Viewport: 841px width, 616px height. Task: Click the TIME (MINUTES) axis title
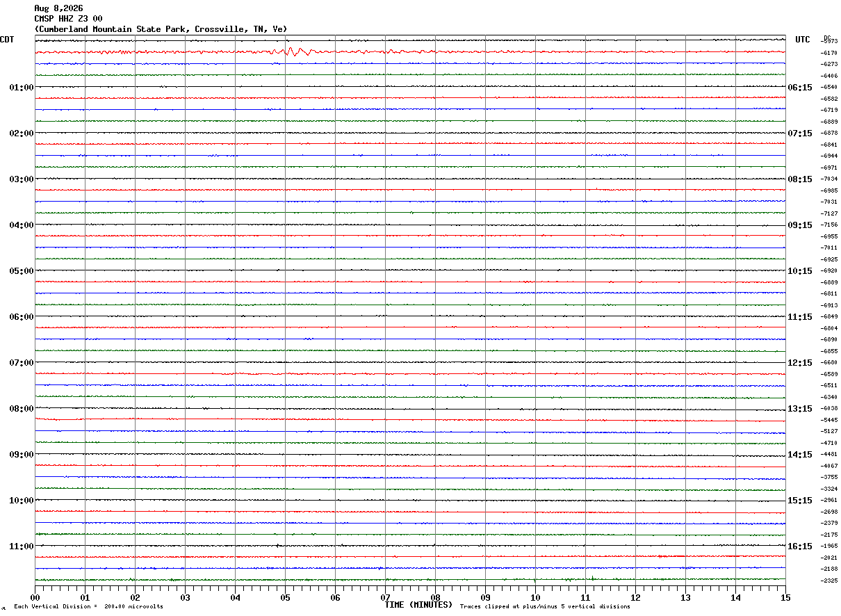tap(418, 605)
